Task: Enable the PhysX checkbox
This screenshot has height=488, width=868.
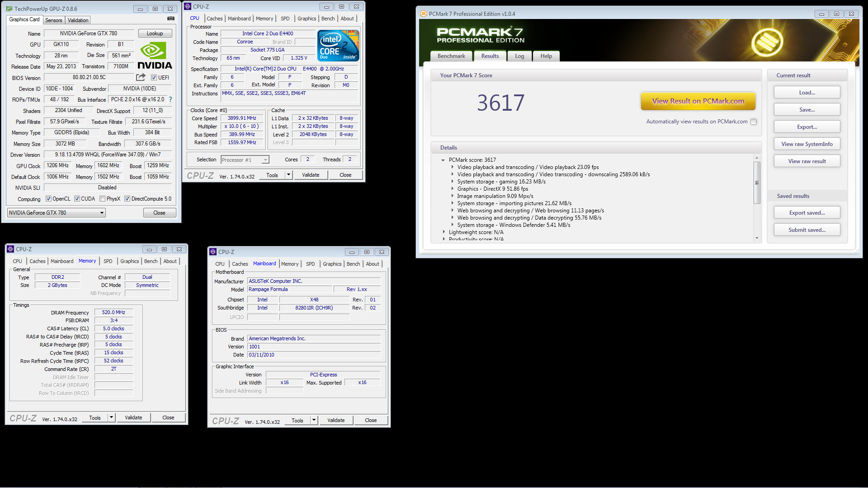Action: tap(103, 199)
